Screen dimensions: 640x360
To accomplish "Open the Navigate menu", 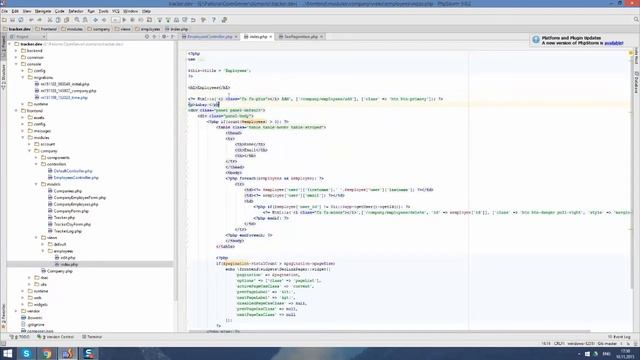I will click(x=43, y=11).
